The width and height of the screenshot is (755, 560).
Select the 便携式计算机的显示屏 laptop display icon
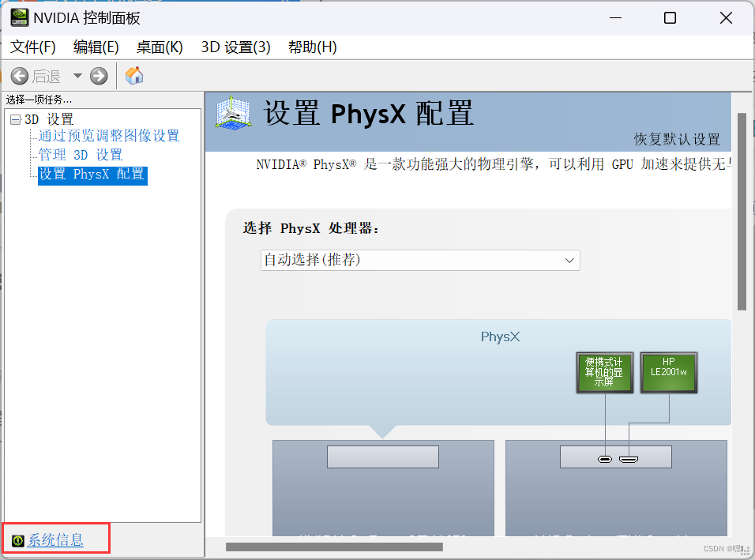pyautogui.click(x=604, y=372)
